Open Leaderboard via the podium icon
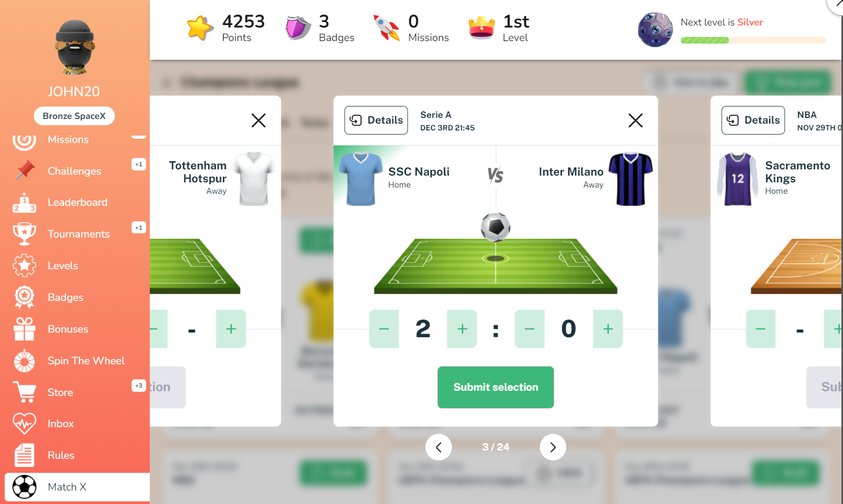This screenshot has width=843, height=504. coord(24,203)
